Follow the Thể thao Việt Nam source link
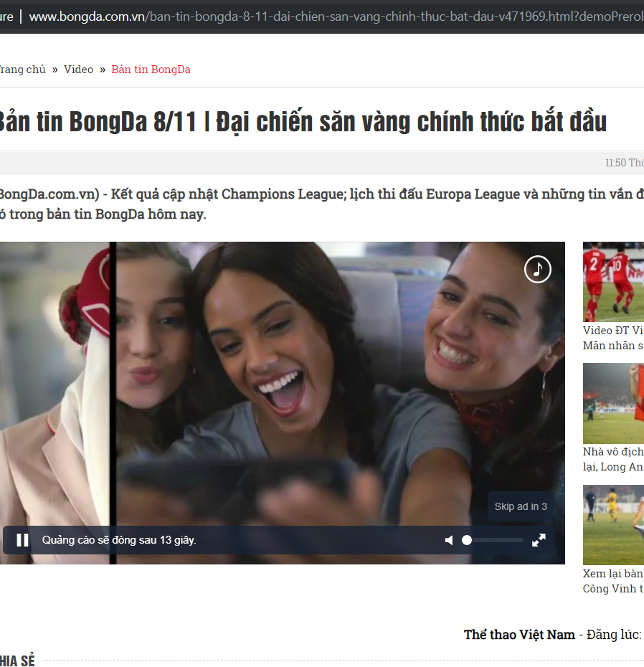 (519, 635)
